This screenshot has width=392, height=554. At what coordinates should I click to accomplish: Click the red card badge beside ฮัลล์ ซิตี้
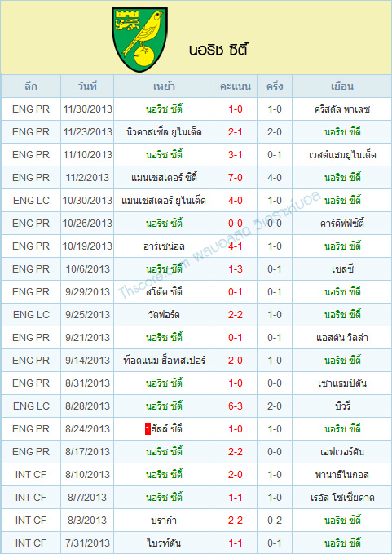[x=148, y=430]
